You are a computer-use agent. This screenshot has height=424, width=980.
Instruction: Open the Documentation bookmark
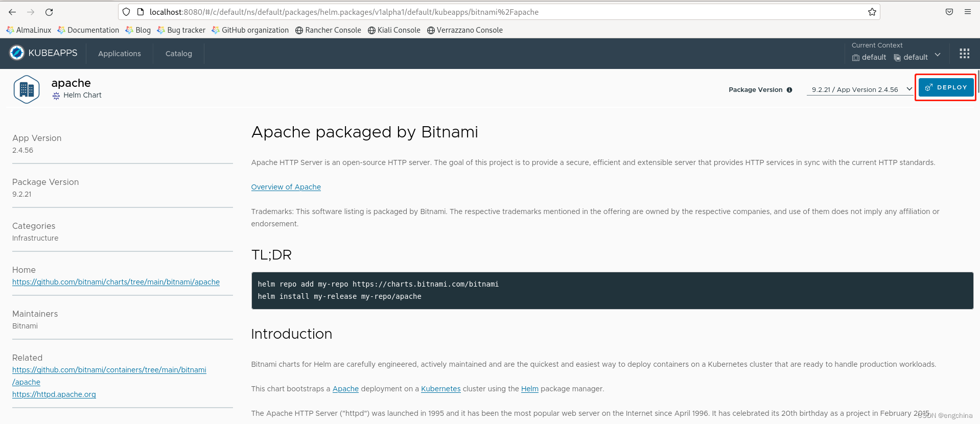click(88, 30)
